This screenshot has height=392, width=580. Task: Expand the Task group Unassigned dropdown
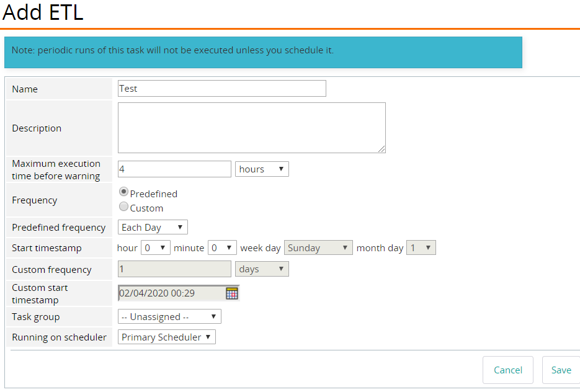pyautogui.click(x=169, y=317)
